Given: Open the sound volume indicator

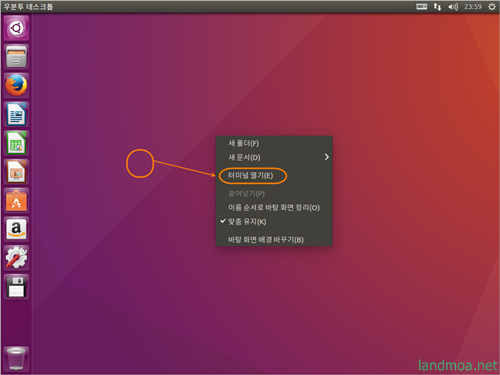Looking at the screenshot, I should pyautogui.click(x=453, y=7).
